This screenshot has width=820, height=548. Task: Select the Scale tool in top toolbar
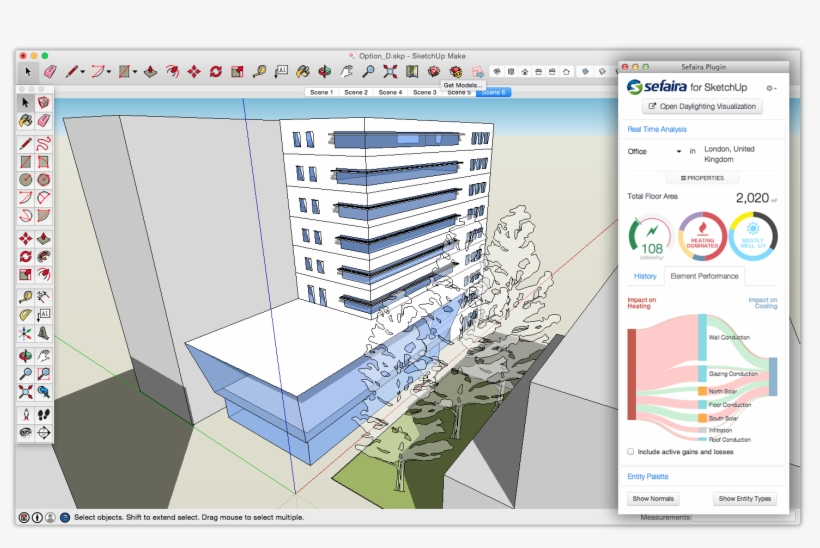(237, 72)
